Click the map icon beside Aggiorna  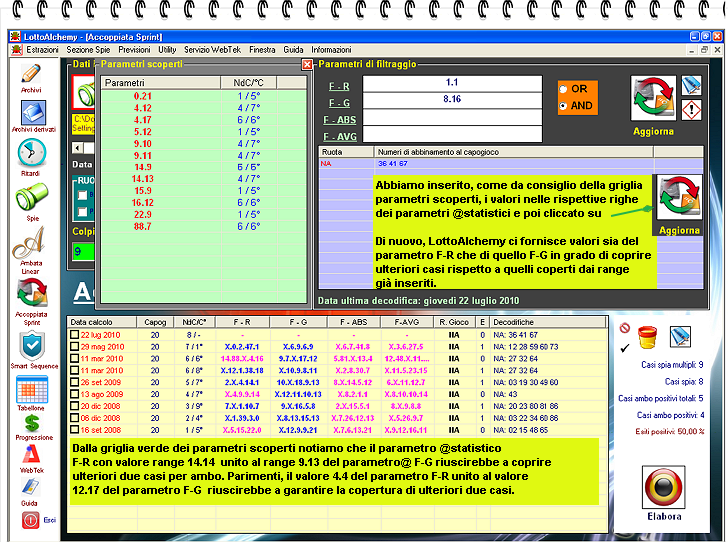(691, 85)
